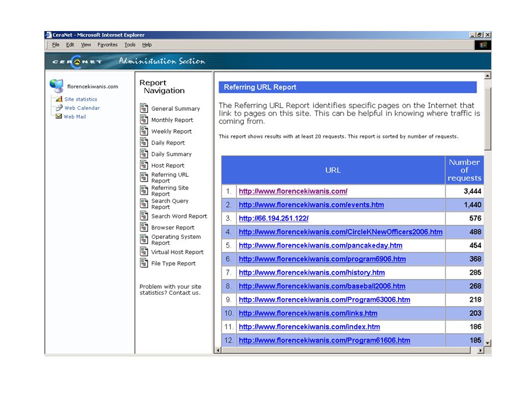Follow the http://66.194.251.122/ URL link
532x399 pixels.
[x=273, y=218]
